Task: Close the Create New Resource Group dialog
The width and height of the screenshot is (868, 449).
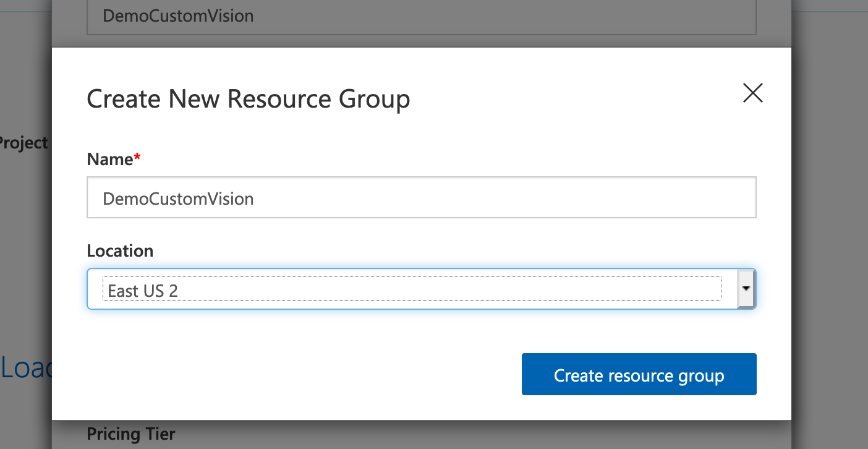Action: pyautogui.click(x=752, y=93)
